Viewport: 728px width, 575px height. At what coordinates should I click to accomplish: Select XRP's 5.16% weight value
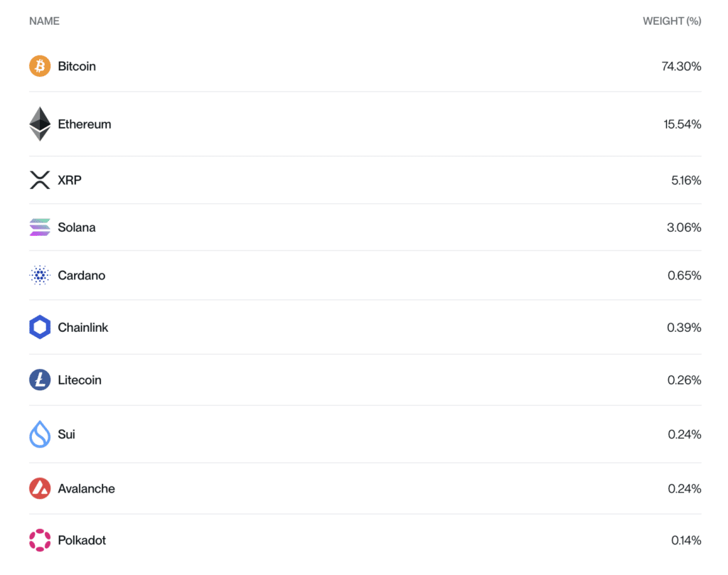pyautogui.click(x=686, y=180)
